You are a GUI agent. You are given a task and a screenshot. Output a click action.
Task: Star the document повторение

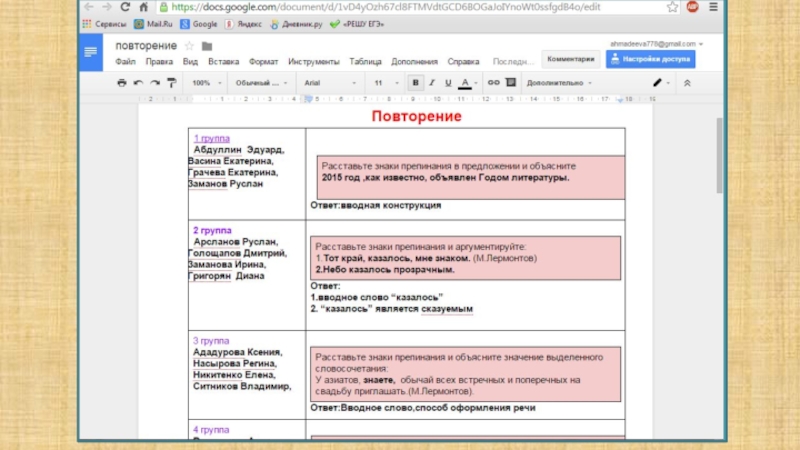(191, 47)
